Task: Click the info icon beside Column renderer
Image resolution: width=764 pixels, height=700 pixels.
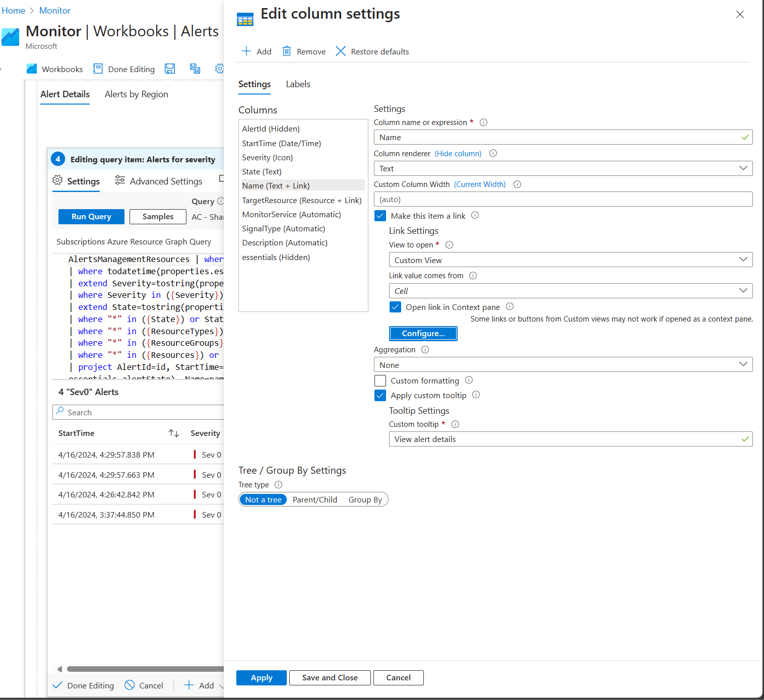Action: point(493,153)
